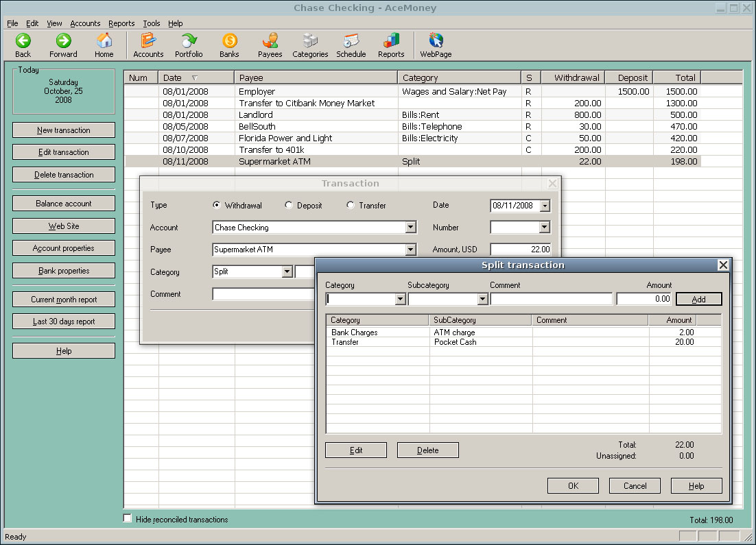Open the Help menu in menu bar
Image resolution: width=756 pixels, height=545 pixels.
point(176,23)
